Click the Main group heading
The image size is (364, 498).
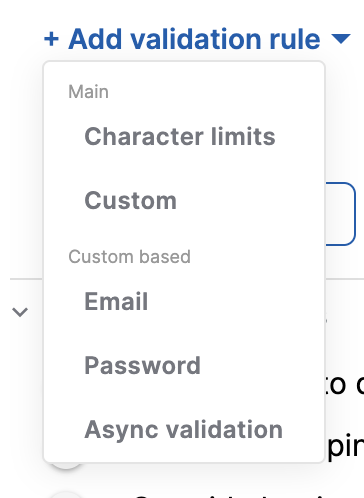coord(88,92)
